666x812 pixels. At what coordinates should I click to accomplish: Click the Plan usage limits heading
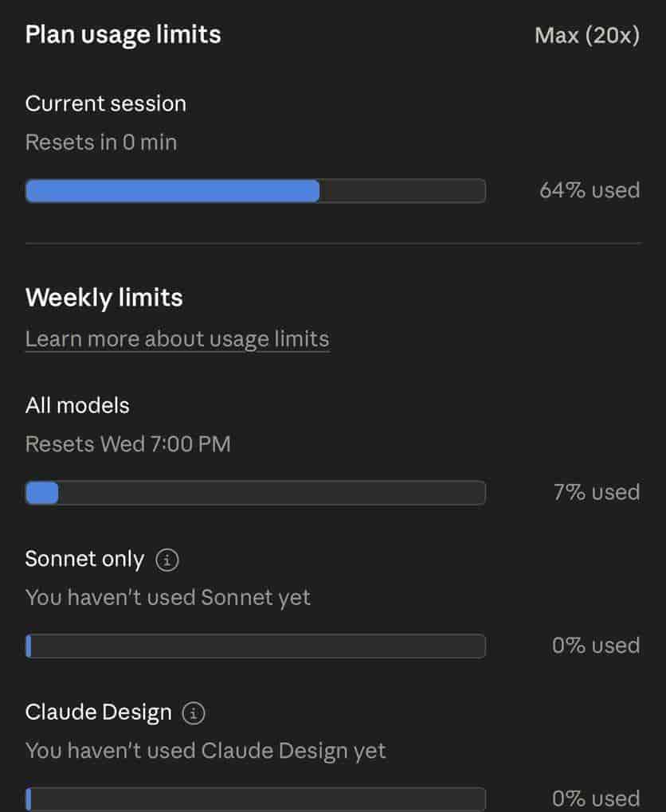click(x=123, y=35)
